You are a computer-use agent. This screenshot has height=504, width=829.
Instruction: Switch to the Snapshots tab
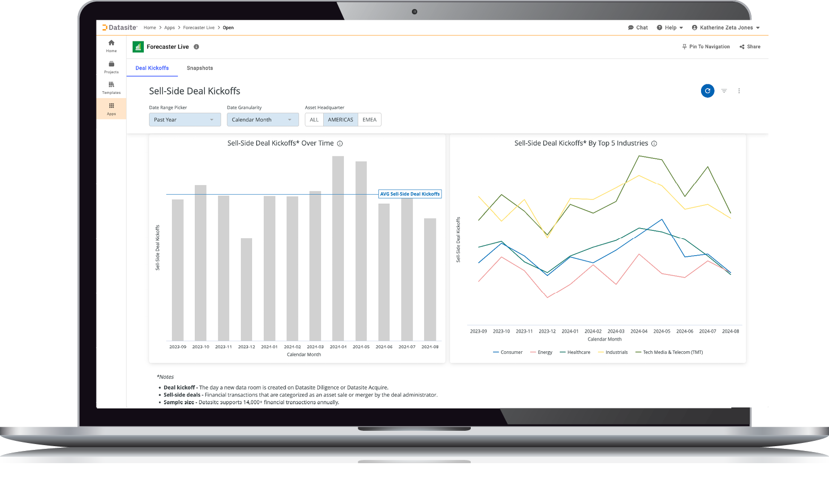pos(200,68)
